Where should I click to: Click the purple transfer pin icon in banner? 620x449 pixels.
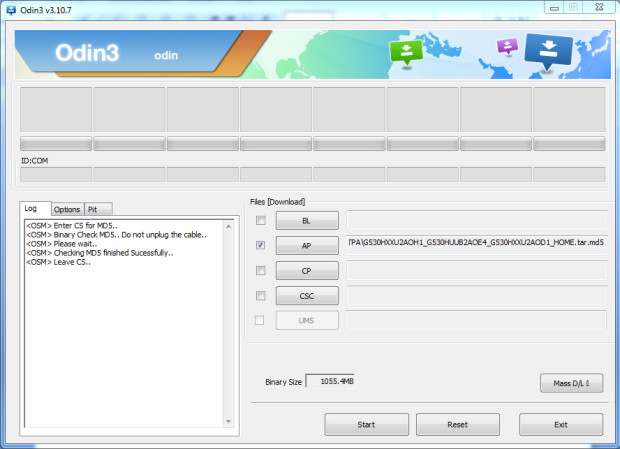(x=507, y=47)
